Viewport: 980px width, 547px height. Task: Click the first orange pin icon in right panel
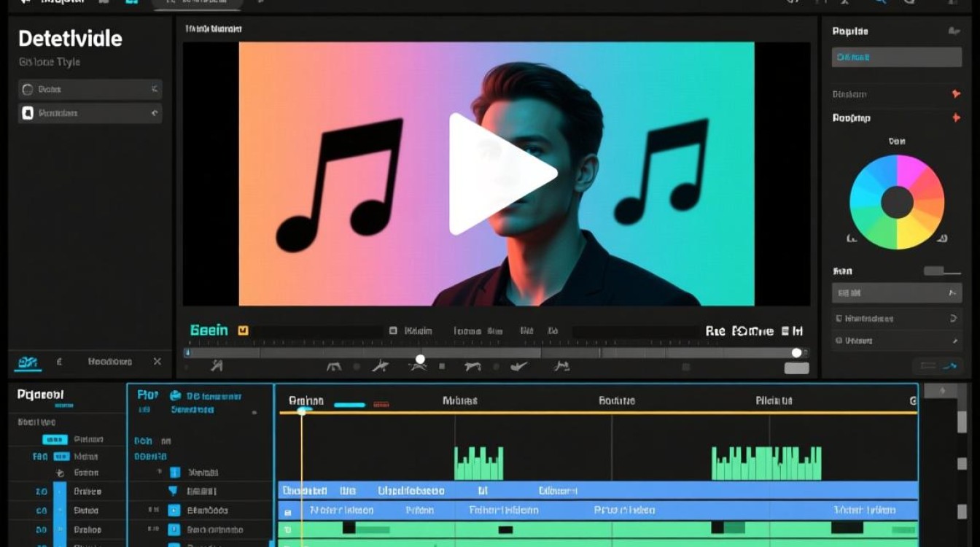pyautogui.click(x=956, y=94)
